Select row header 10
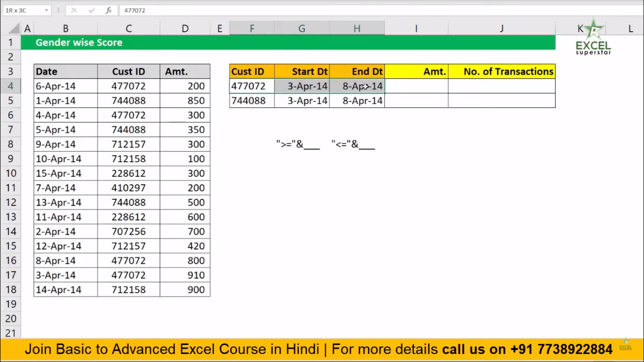 [10, 173]
